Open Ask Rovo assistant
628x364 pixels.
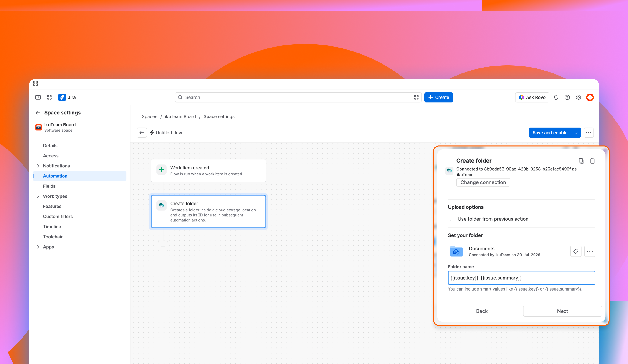coord(532,97)
